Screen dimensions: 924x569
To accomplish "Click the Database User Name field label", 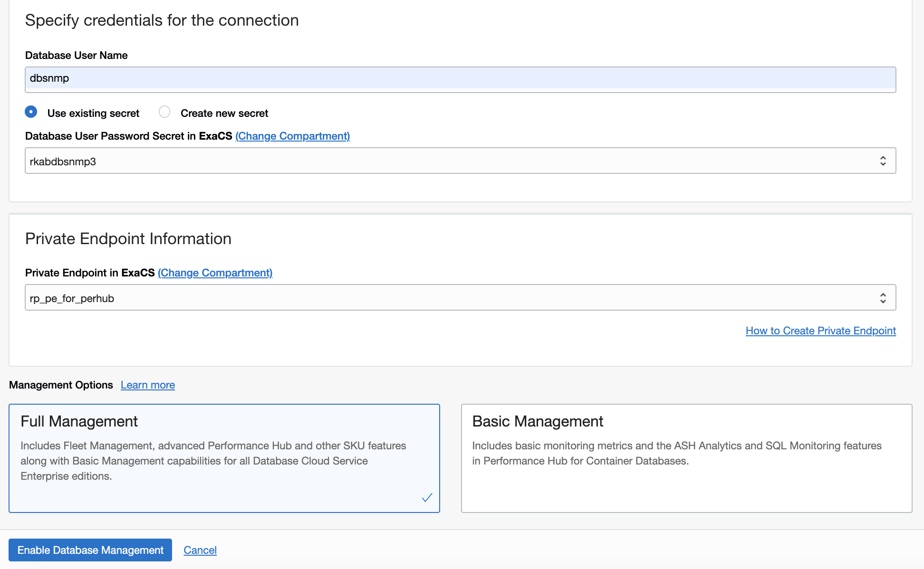I will coord(76,55).
